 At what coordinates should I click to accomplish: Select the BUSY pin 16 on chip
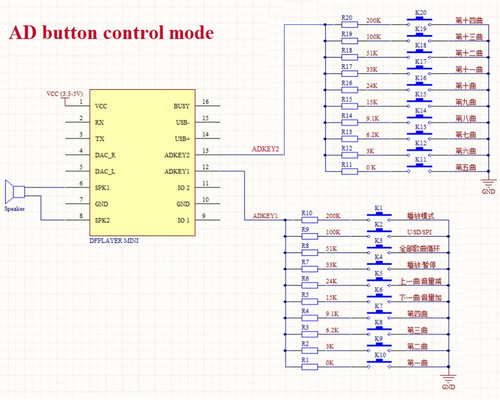(207, 106)
